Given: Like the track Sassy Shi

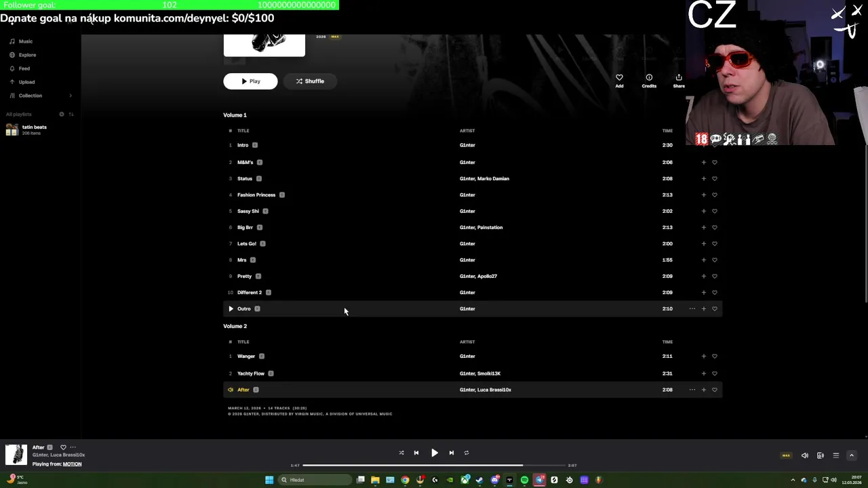Looking at the screenshot, I should click(715, 211).
